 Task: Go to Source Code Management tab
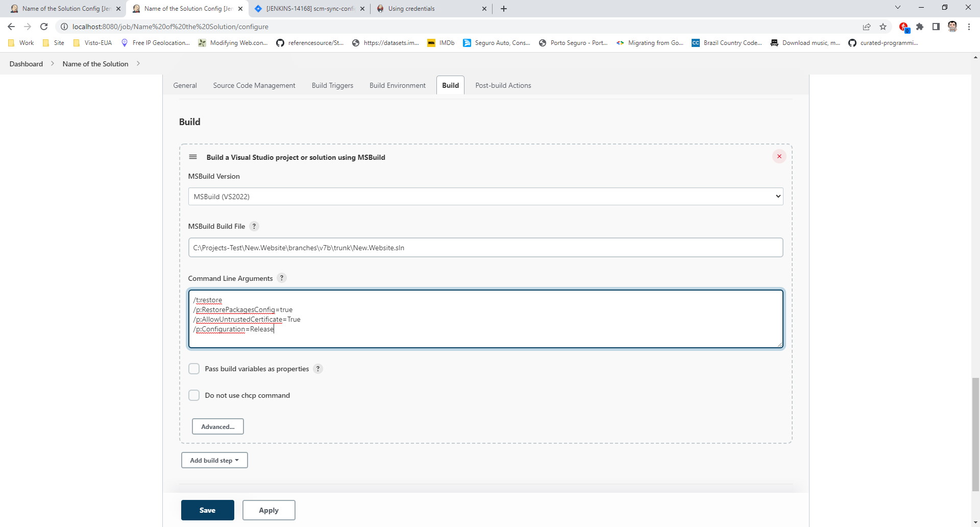coord(254,85)
